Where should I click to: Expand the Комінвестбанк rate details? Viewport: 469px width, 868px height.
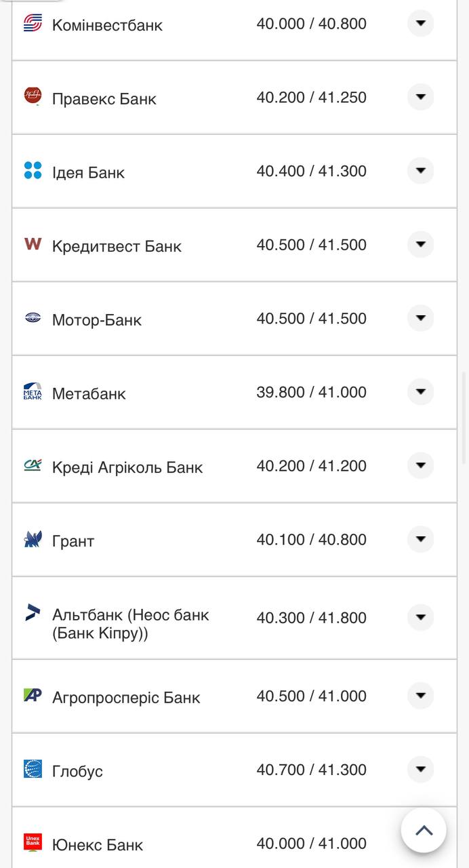(x=420, y=24)
